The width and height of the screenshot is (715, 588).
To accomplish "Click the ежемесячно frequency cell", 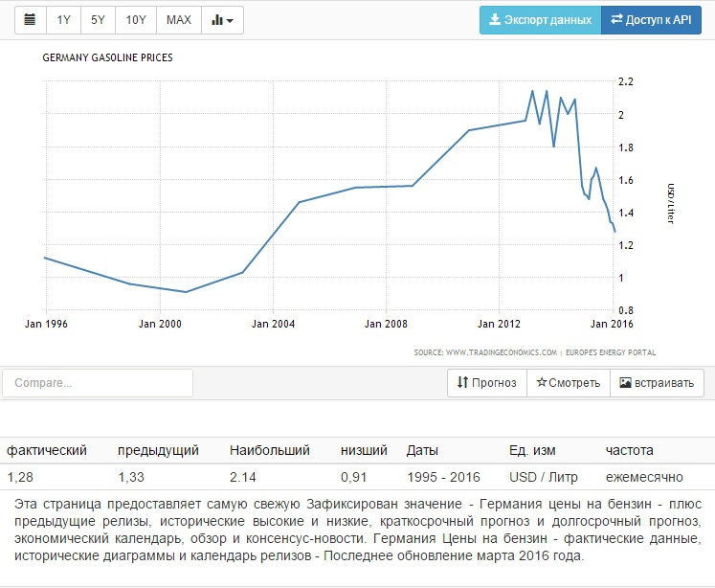I will [x=644, y=477].
